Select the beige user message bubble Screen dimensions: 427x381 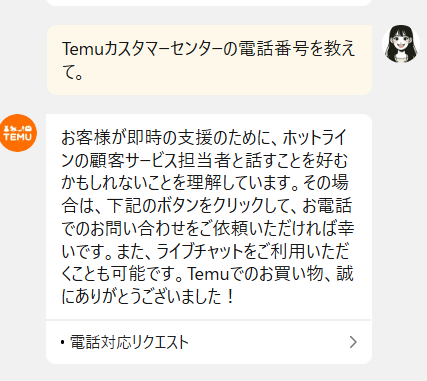(x=209, y=60)
